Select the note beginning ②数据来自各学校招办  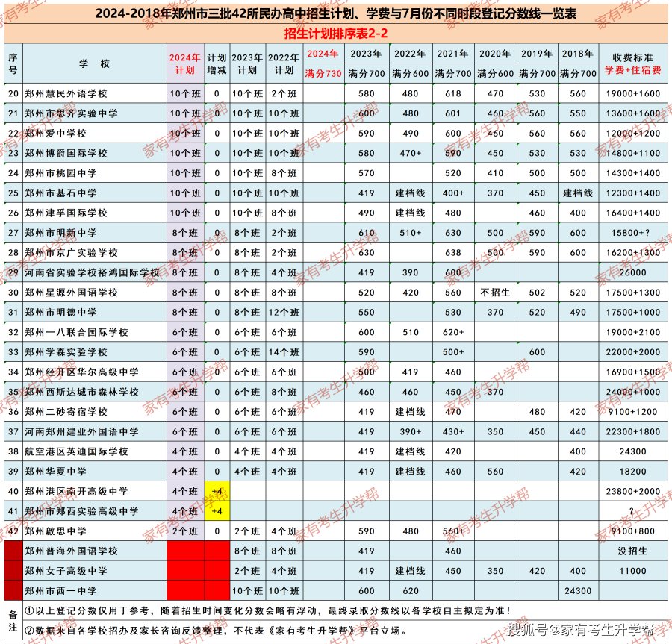coord(216,631)
